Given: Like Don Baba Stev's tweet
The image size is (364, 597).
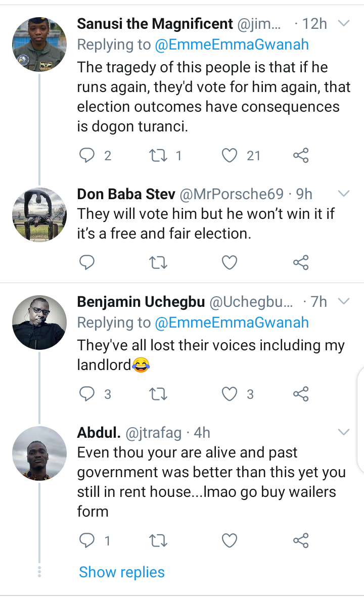Looking at the screenshot, I should (x=230, y=262).
